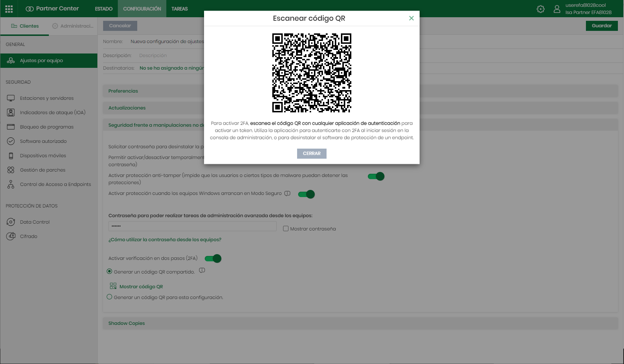The width and height of the screenshot is (624, 364).
Task: Collapse Seguridad frente a manipulaciones section
Action: [360, 125]
